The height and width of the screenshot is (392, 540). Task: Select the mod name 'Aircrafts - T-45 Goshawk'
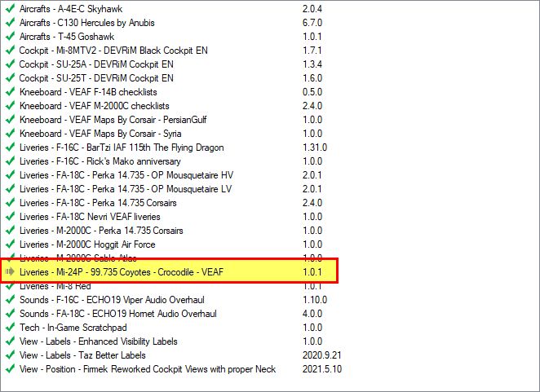point(66,37)
